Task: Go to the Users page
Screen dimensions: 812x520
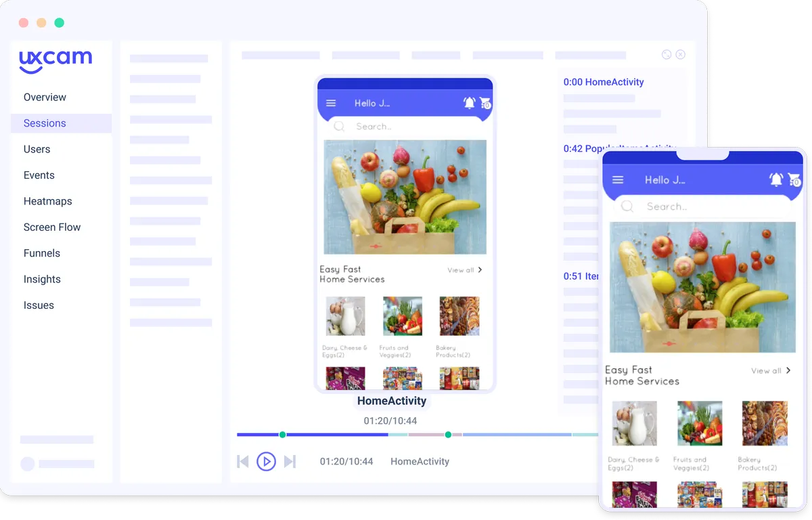Action: coord(37,150)
